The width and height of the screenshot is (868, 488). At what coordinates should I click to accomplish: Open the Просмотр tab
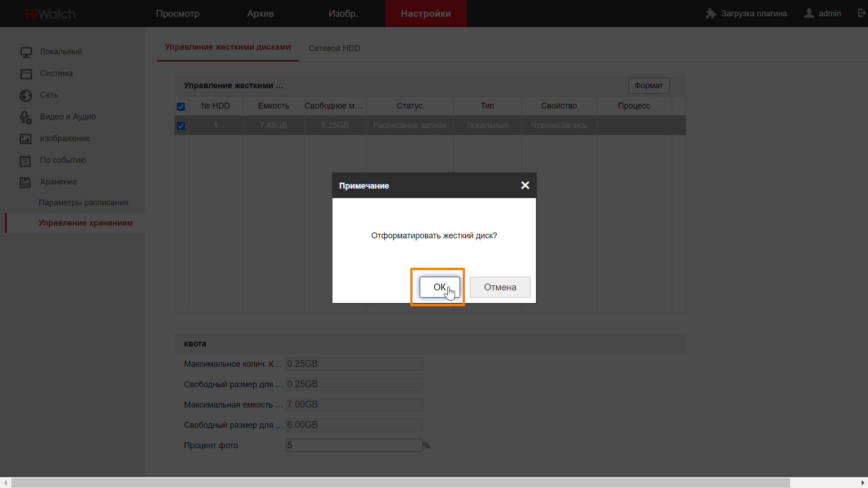click(x=178, y=14)
